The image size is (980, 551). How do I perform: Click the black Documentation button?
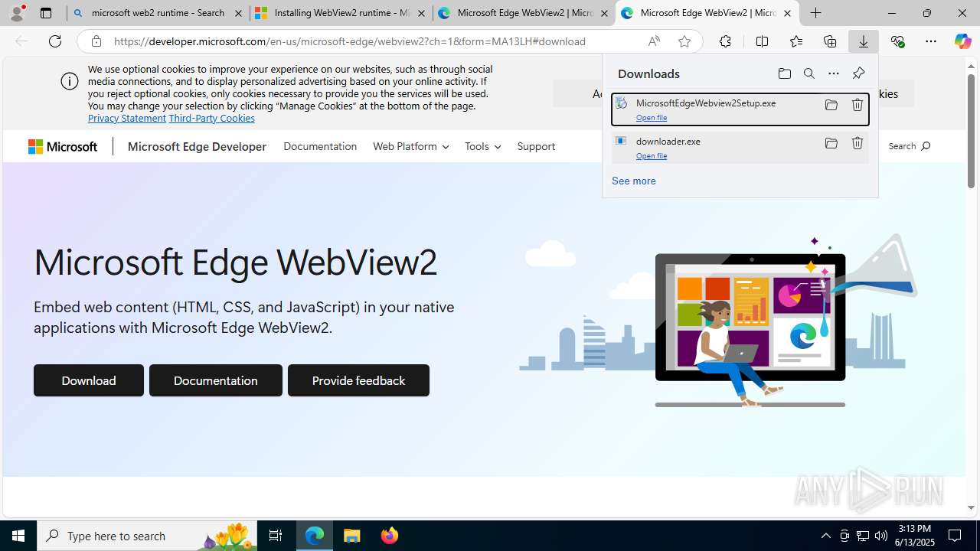(216, 380)
